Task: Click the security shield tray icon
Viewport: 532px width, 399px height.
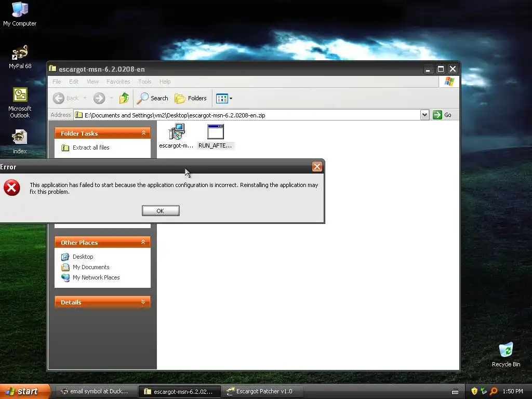Action: coord(474,392)
